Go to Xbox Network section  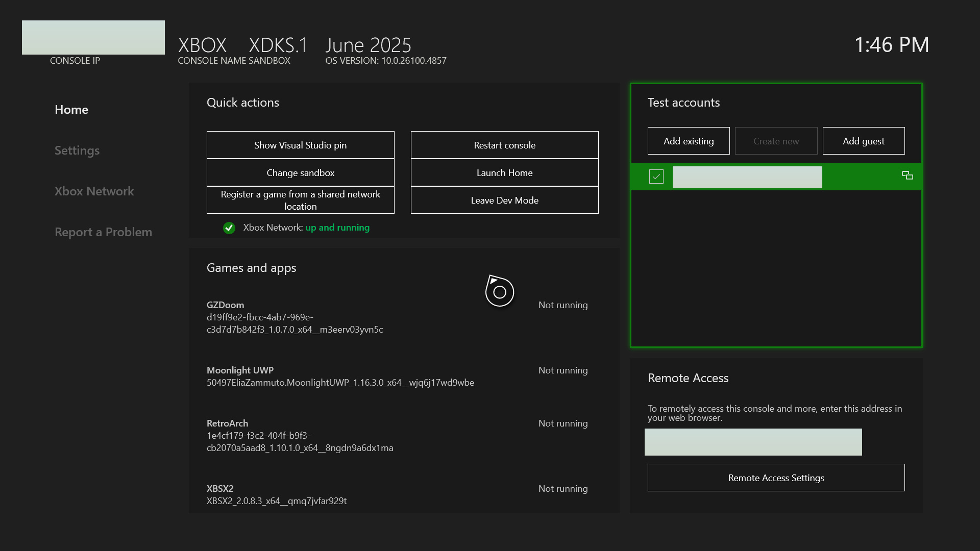(x=94, y=191)
